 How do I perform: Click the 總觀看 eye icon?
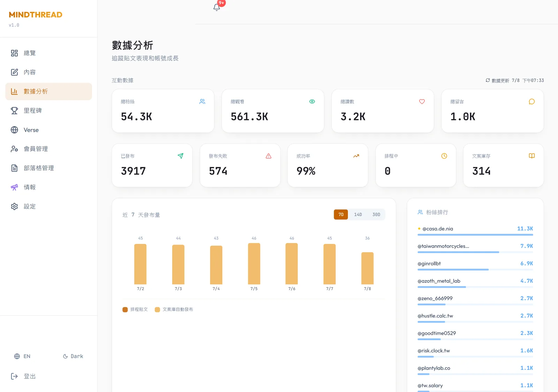click(x=312, y=101)
